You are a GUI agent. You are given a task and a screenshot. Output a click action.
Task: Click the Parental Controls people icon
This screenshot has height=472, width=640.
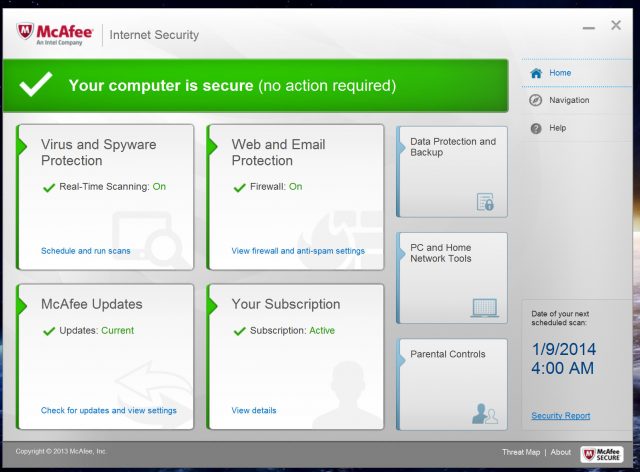[x=485, y=413]
